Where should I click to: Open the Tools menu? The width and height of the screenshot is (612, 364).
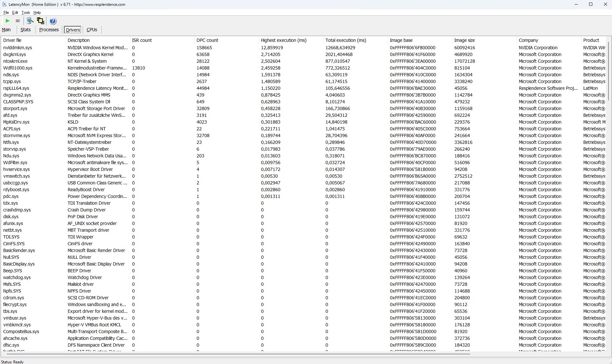point(26,13)
